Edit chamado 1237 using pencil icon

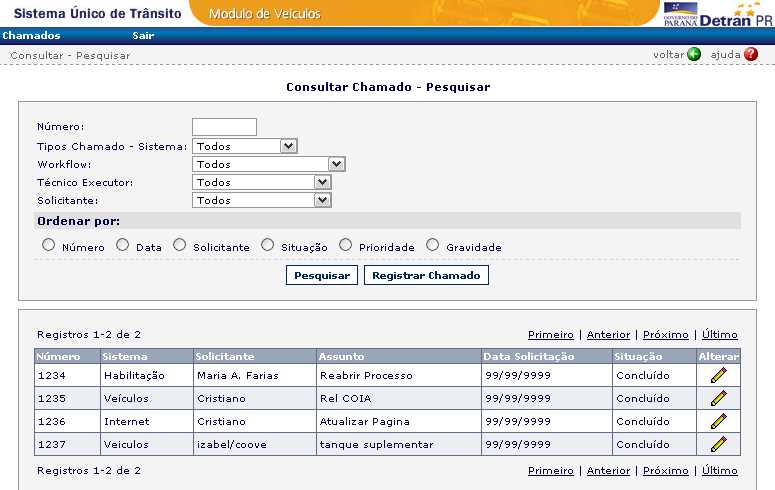(718, 444)
